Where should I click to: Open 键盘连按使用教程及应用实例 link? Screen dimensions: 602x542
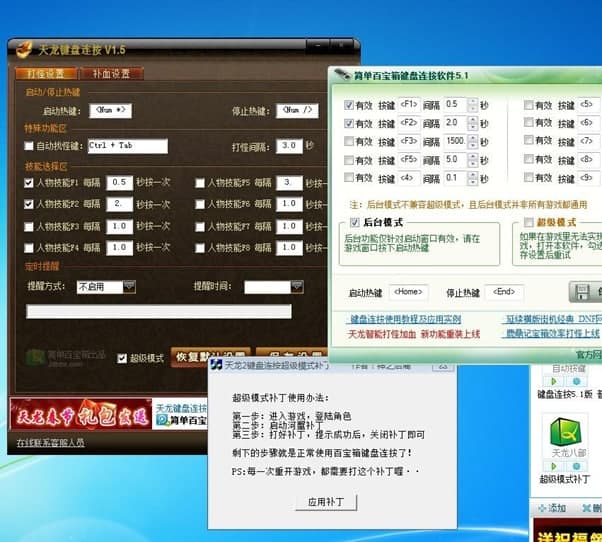click(x=405, y=319)
